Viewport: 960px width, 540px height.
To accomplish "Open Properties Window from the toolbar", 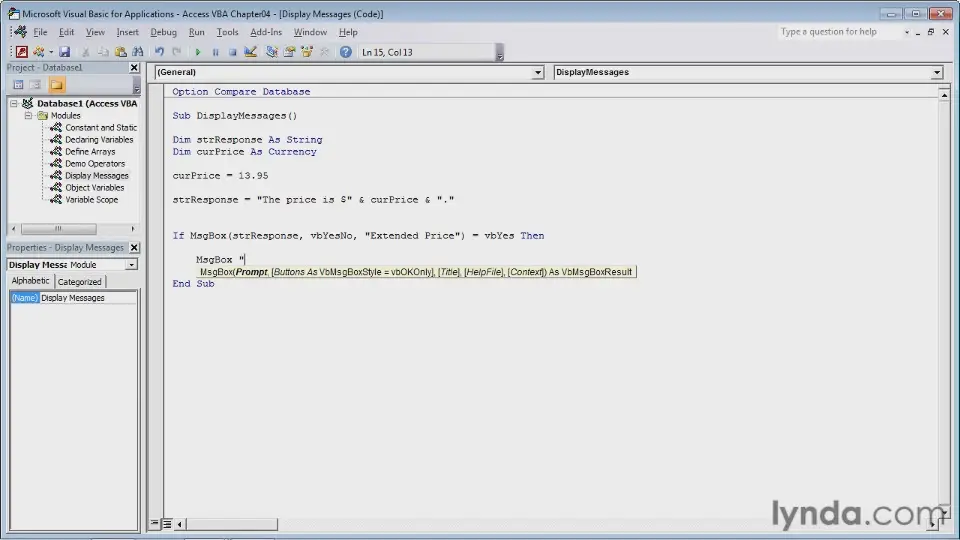I will (289, 52).
